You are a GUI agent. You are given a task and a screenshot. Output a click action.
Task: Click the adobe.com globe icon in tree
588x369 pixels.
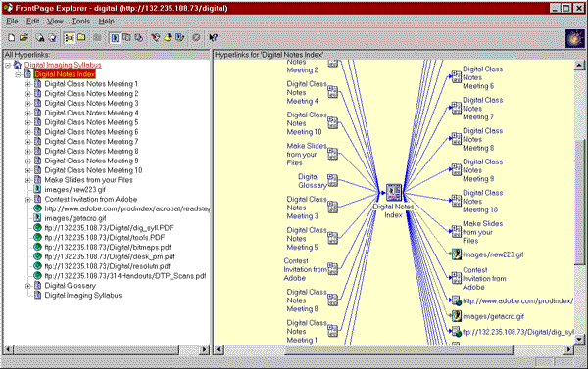37,208
